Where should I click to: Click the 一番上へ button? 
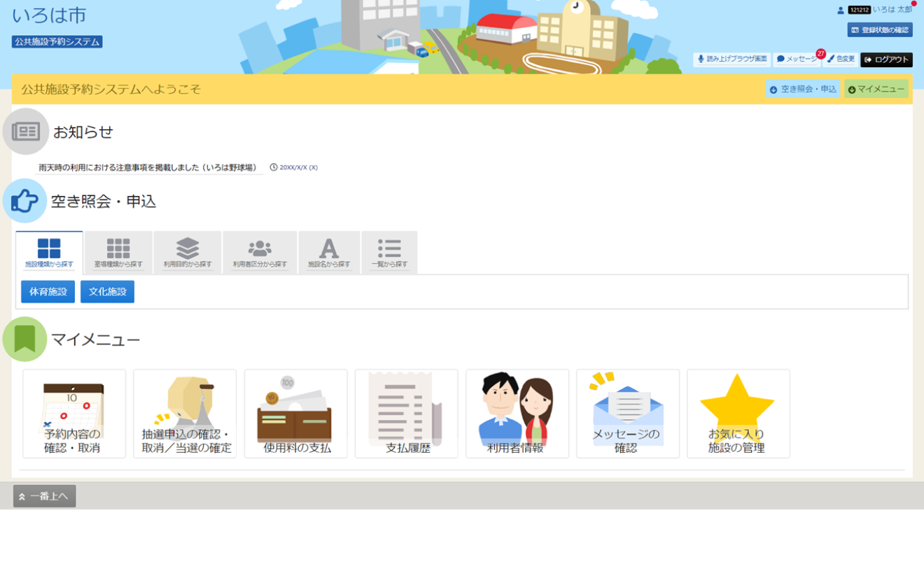[44, 496]
